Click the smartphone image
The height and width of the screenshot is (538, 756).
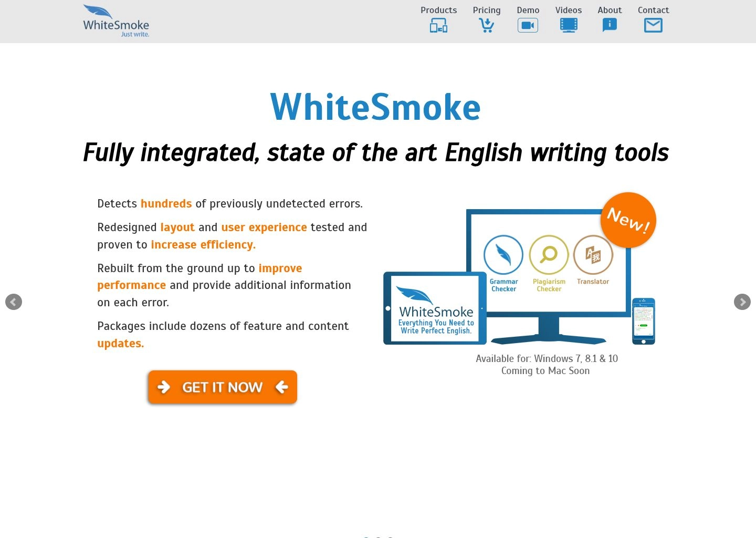[644, 321]
